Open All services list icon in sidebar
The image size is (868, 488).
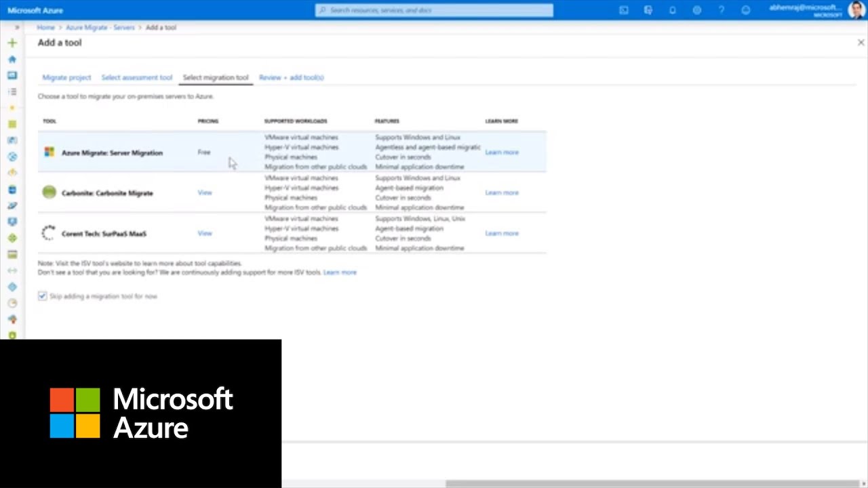click(x=12, y=91)
